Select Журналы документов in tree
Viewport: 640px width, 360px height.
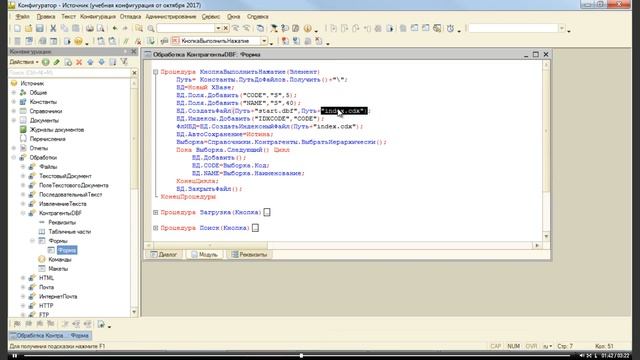click(57, 130)
